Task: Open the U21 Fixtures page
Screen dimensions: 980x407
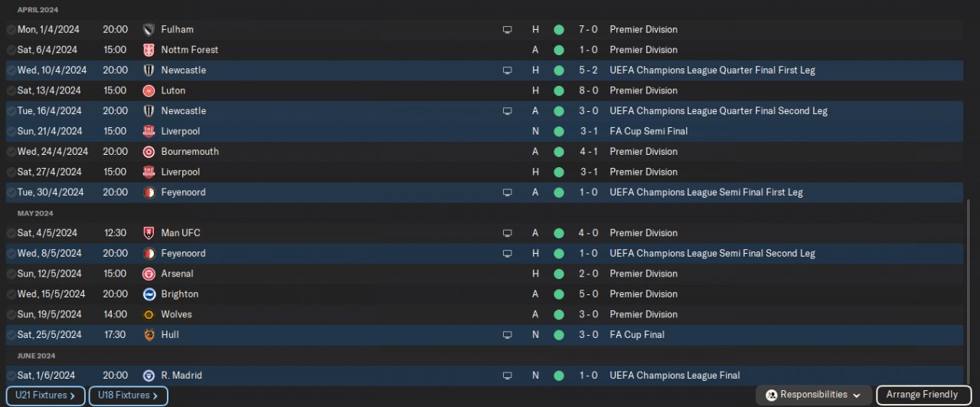Action: point(45,396)
